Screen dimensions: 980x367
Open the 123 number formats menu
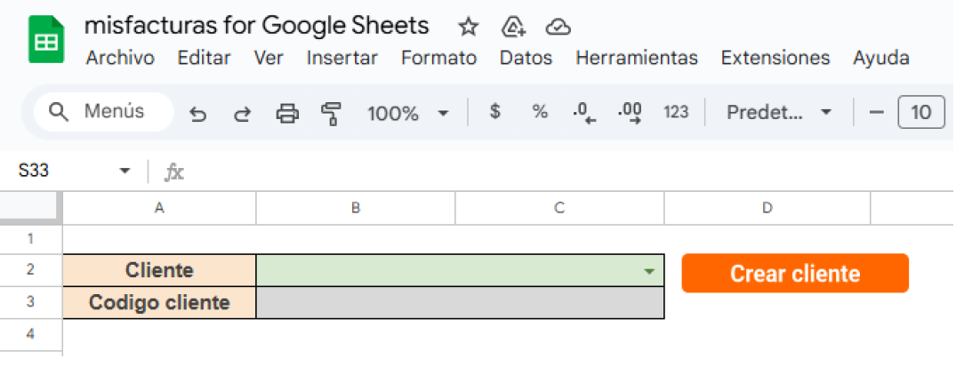[x=676, y=112]
